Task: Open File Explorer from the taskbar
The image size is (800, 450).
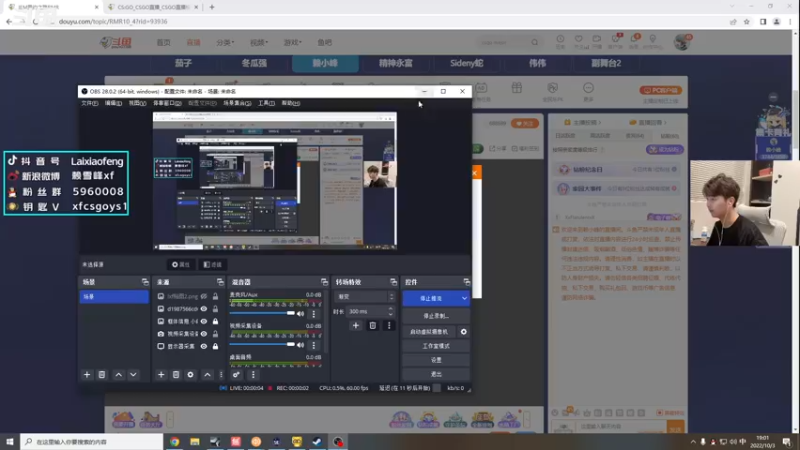Action: coord(195,441)
